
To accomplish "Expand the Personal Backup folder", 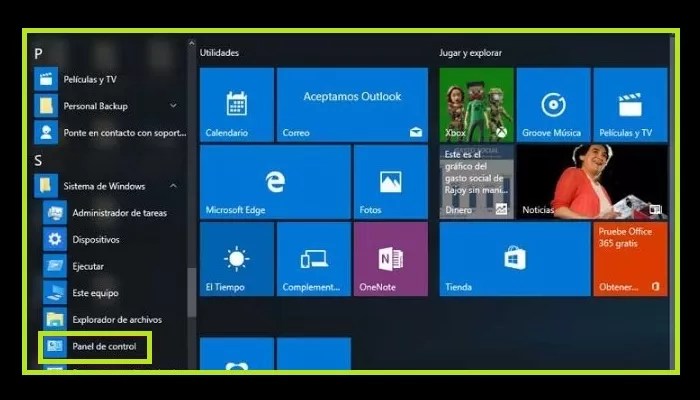I will point(173,106).
